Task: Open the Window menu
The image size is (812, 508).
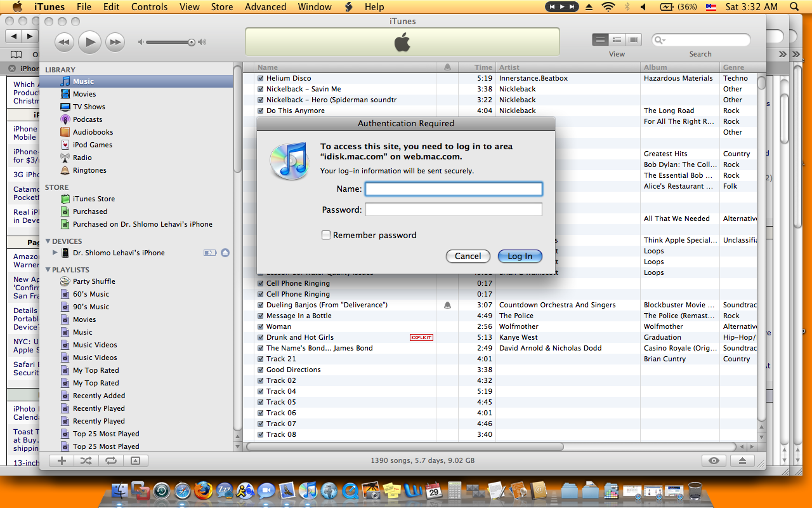Action: click(315, 7)
